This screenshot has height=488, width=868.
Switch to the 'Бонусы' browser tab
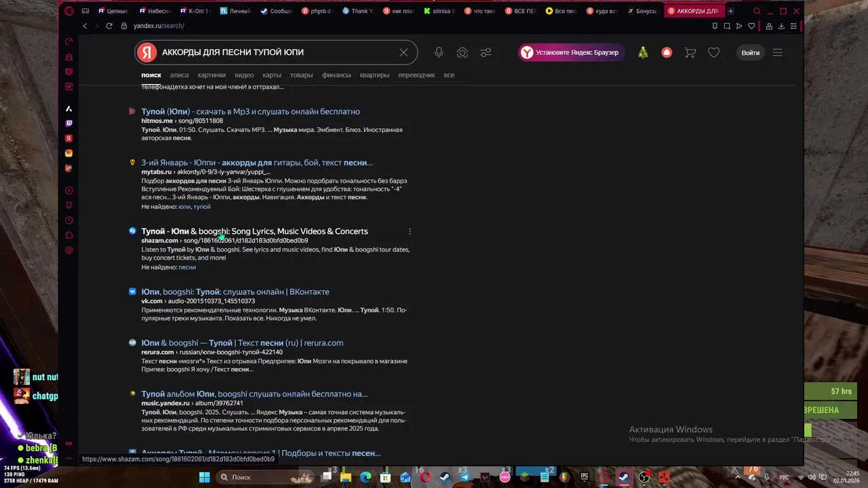(x=642, y=11)
